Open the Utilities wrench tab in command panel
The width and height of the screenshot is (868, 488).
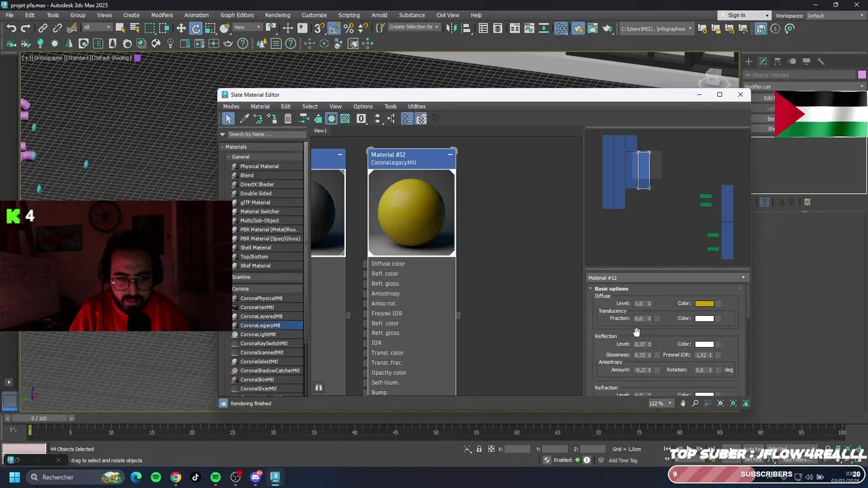coord(821,61)
